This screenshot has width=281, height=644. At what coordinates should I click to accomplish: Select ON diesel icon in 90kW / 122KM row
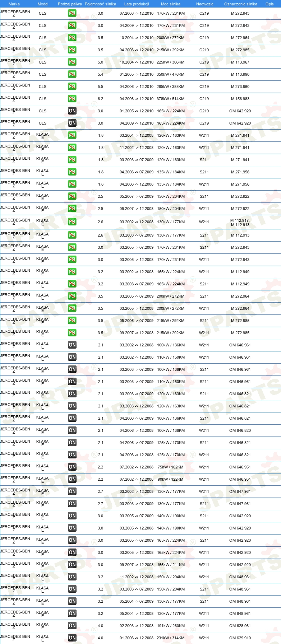coord(72,479)
